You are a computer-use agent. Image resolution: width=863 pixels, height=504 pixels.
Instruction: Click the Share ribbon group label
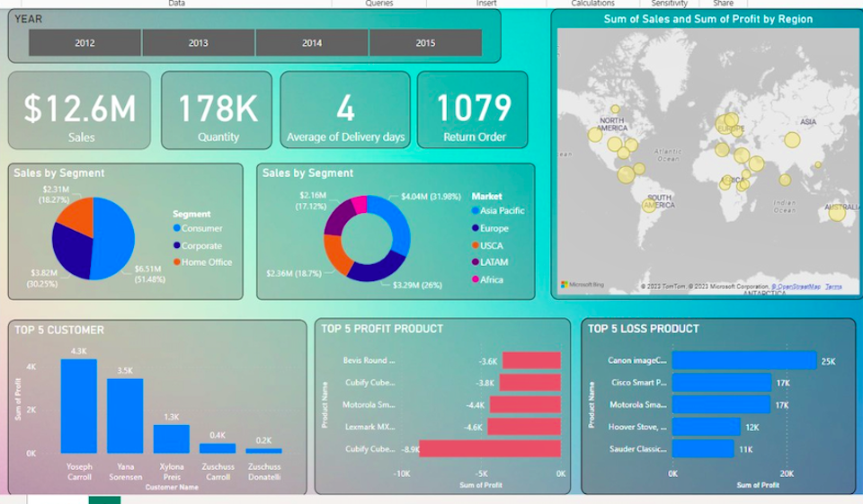click(723, 4)
